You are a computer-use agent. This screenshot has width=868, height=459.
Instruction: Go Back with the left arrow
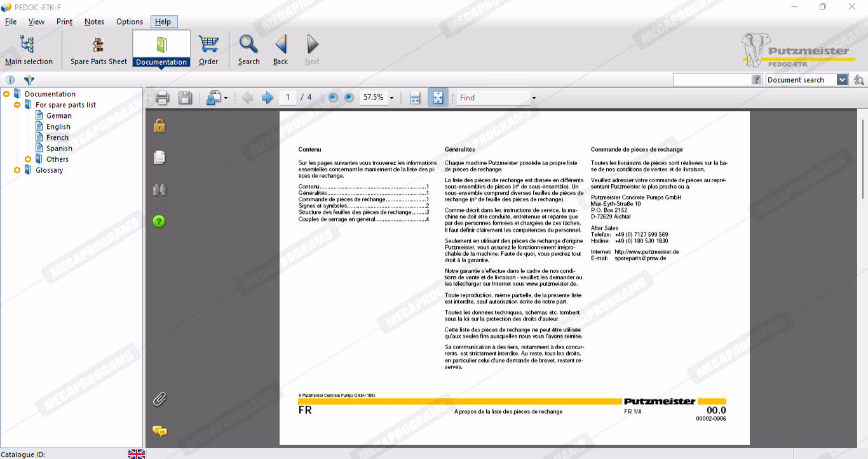[280, 50]
